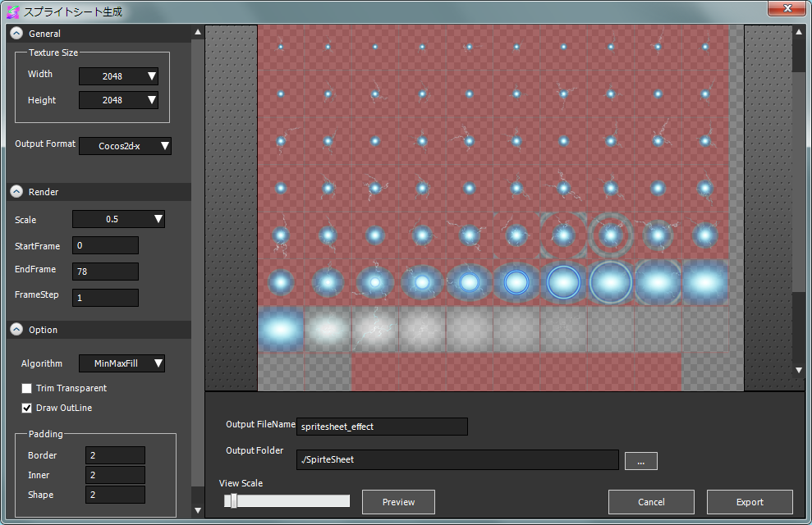The image size is (812, 525).
Task: Select the first frame thumbnail in the sprite sheet
Action: point(281,47)
